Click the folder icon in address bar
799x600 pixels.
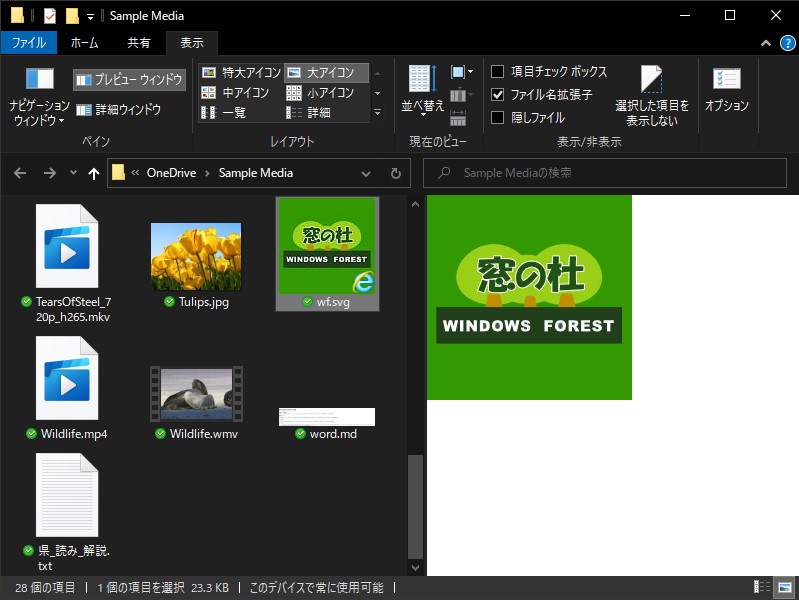pos(118,172)
